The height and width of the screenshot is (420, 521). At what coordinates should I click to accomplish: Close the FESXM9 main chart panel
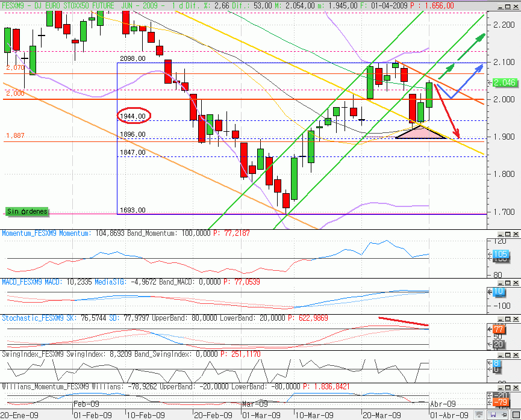tap(516, 6)
